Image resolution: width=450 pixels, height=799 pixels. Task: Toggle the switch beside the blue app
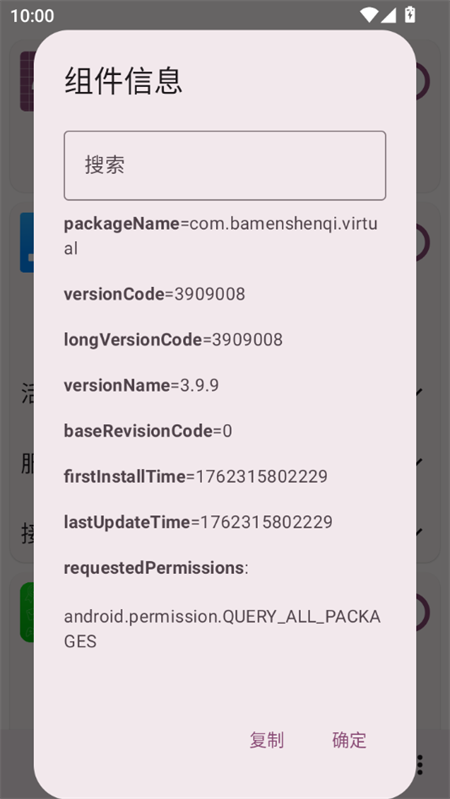click(423, 243)
